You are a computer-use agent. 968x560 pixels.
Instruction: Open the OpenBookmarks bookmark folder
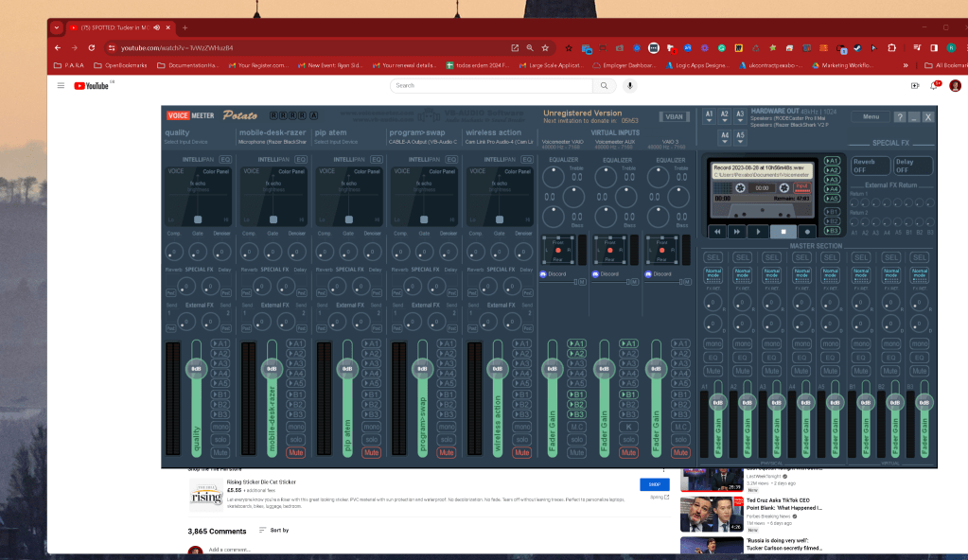click(120, 65)
